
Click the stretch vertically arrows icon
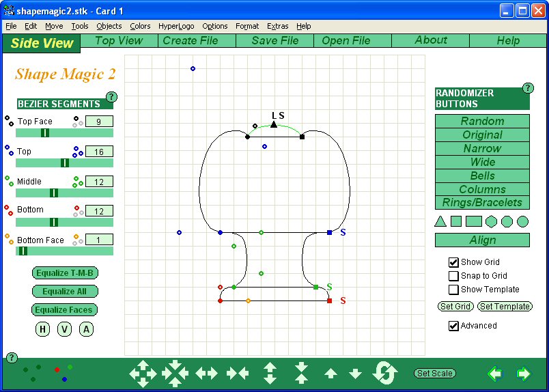270,374
